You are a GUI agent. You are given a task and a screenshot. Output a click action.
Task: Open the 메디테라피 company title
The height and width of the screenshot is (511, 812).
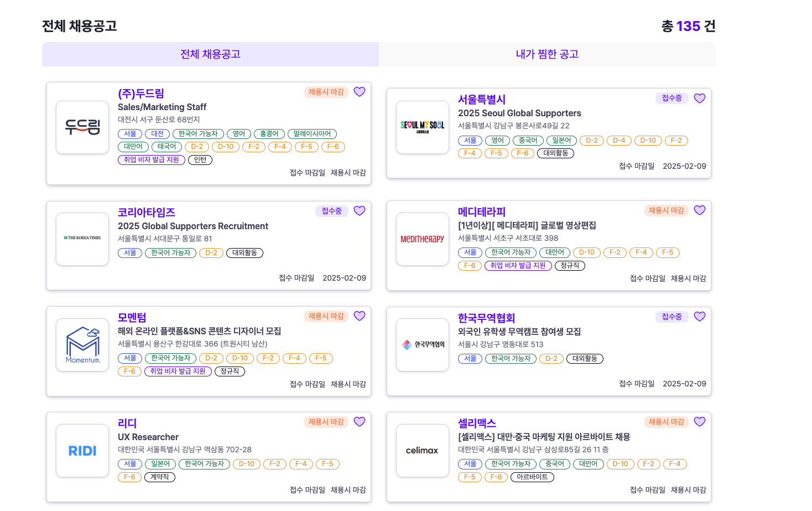[482, 212]
